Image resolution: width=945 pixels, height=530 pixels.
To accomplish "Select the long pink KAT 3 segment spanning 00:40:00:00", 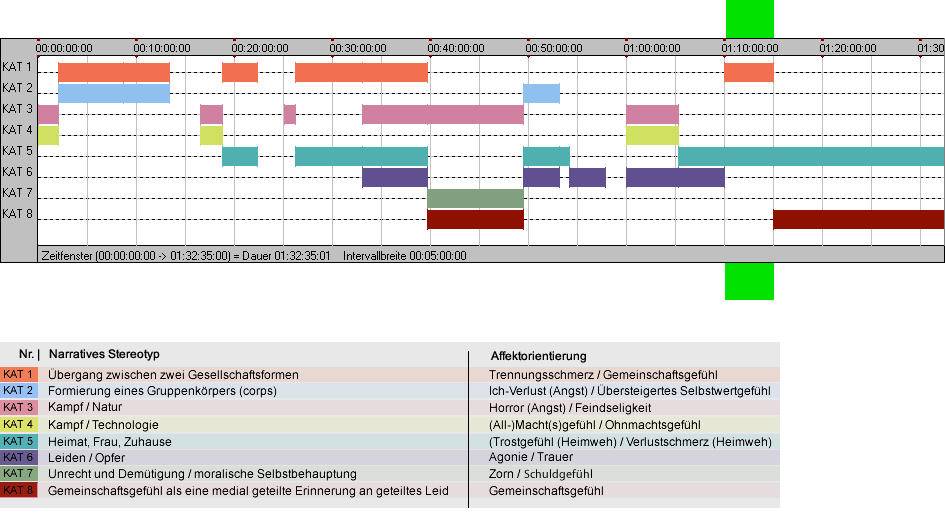I will click(x=443, y=115).
